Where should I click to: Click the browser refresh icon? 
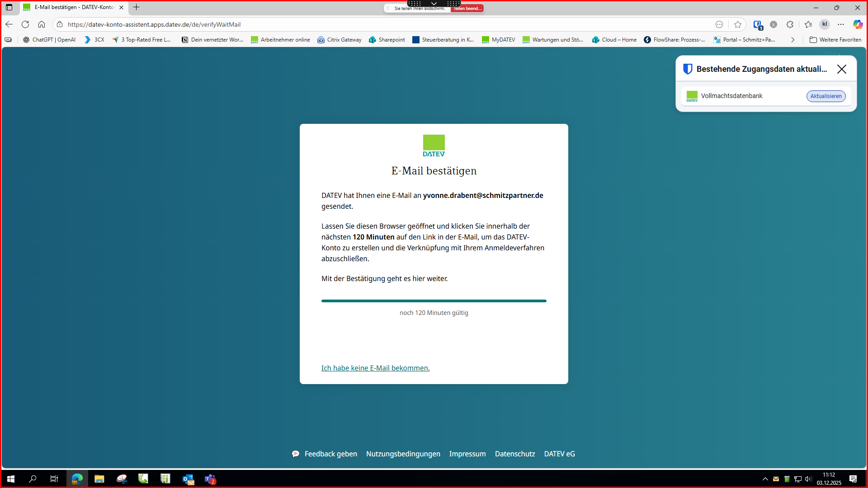click(25, 24)
